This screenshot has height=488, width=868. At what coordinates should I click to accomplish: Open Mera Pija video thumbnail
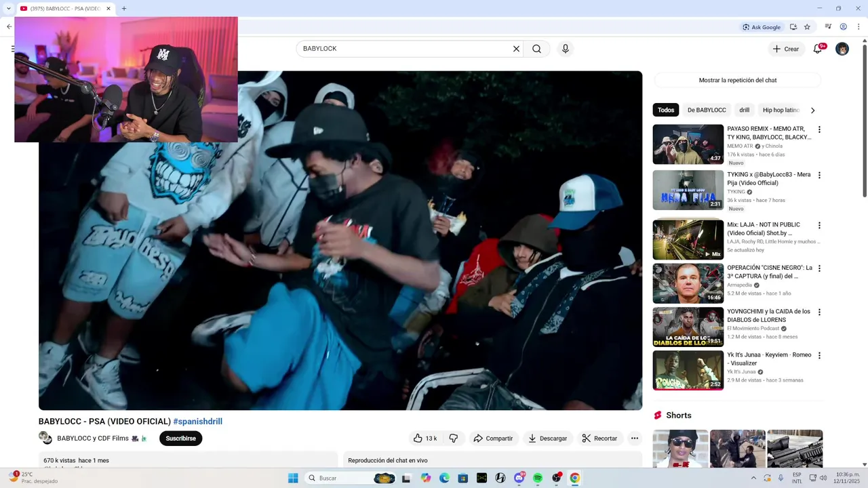click(688, 190)
